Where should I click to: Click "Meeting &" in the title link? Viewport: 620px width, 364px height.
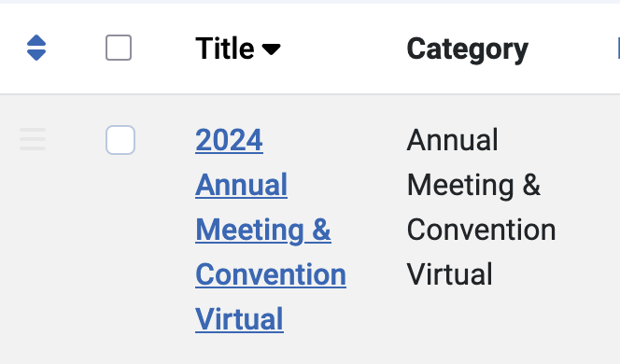tap(263, 230)
